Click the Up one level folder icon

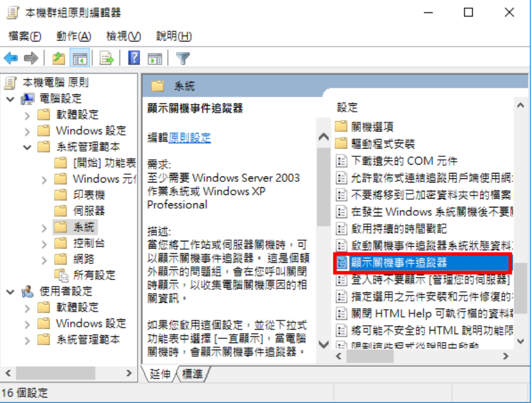pos(58,58)
